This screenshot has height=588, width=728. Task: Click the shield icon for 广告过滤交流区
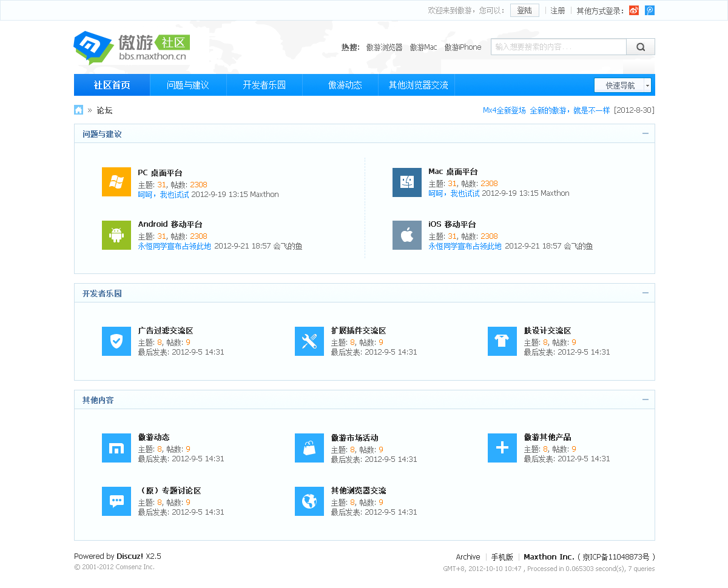[x=116, y=341]
